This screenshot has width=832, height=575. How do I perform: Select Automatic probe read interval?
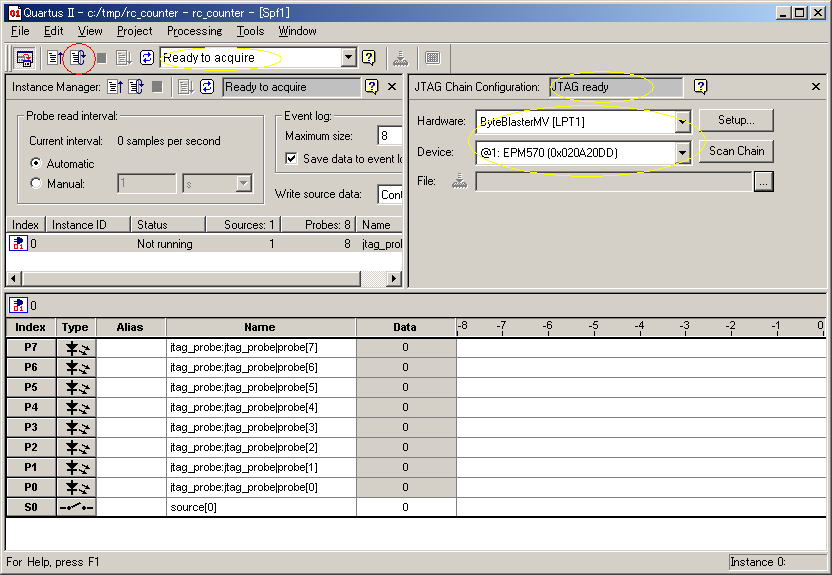[x=36, y=163]
